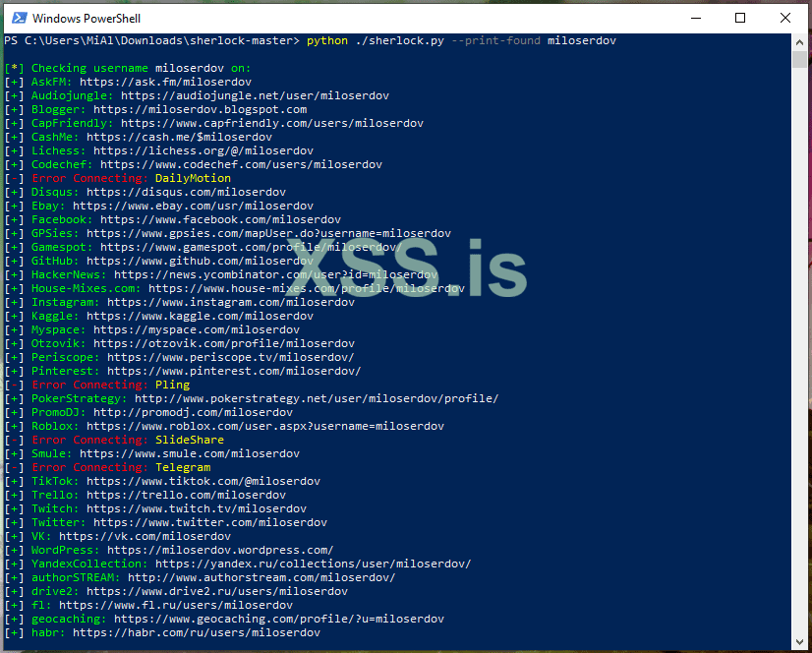Click the Audiojungle profile URL
812x653 pixels.
(x=255, y=95)
